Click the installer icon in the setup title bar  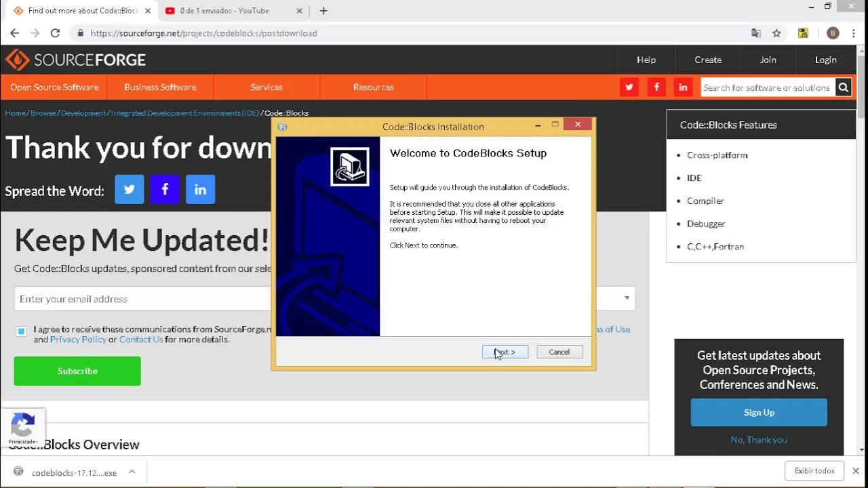click(283, 127)
